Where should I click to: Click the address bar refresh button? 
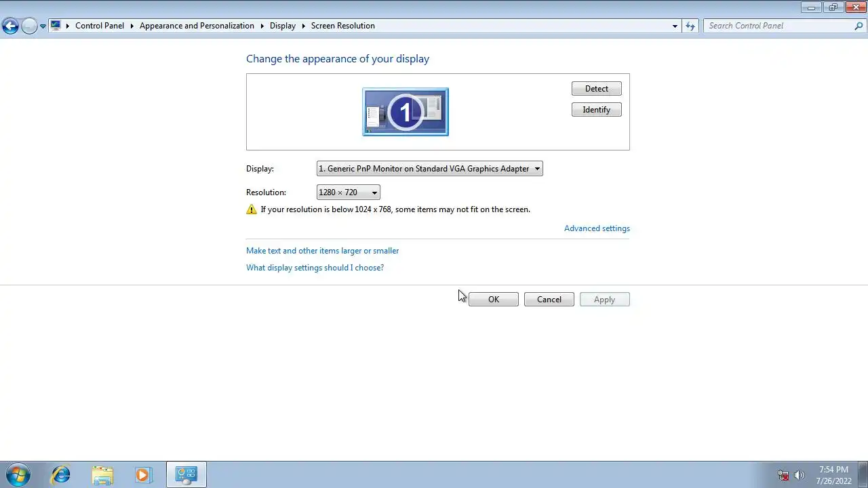pyautogui.click(x=690, y=26)
